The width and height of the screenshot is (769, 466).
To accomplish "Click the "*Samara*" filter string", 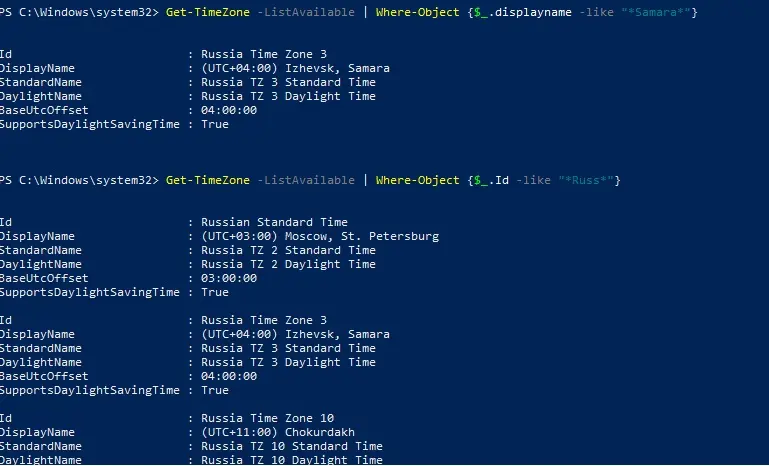I will 656,12.
